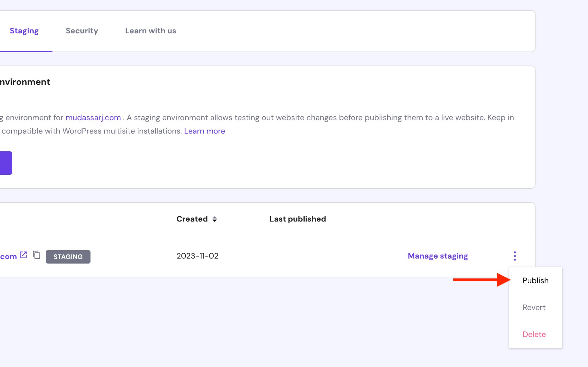
Task: Click the Revert option in dropdown
Action: [x=534, y=307]
